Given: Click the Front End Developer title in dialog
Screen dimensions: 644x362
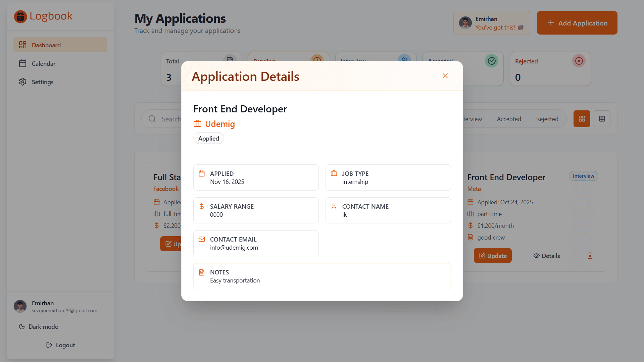Looking at the screenshot, I should pos(240,109).
